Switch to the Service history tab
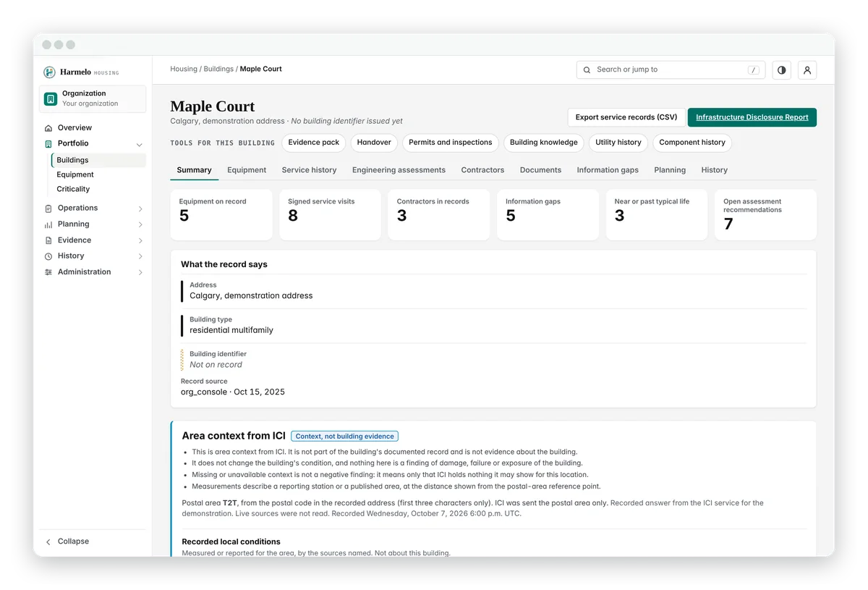Viewport: 868px width, 590px height. [309, 170]
